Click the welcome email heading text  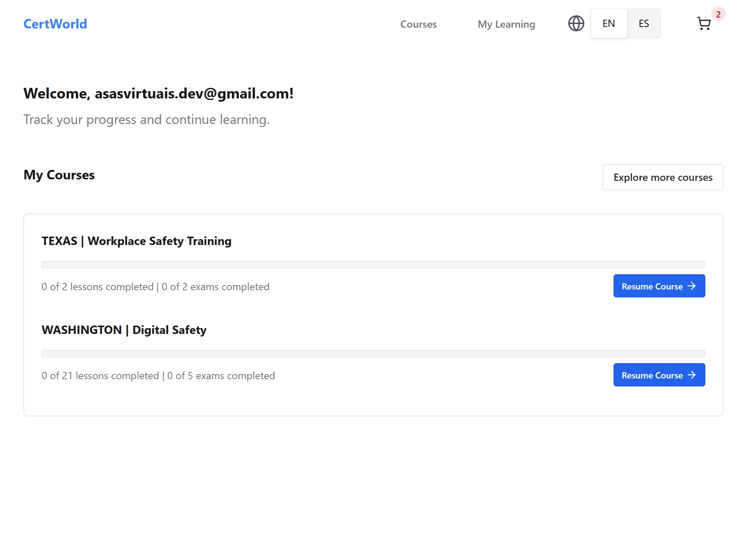point(158,94)
